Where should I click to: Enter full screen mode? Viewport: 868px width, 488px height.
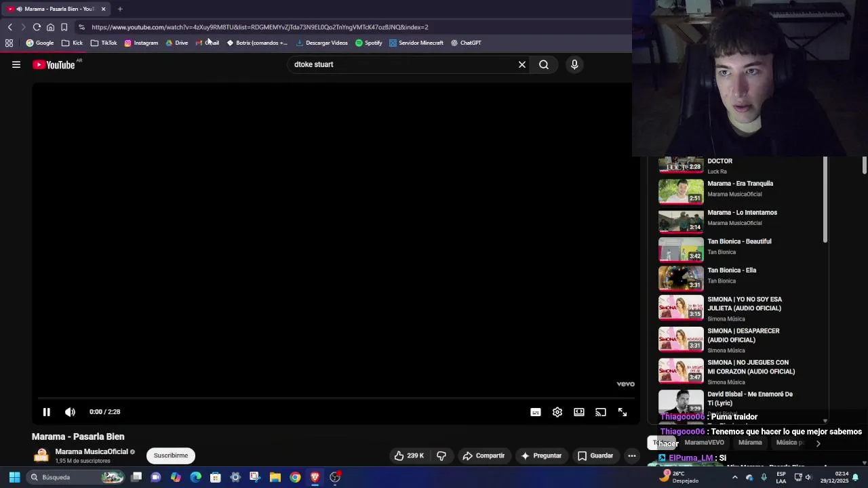tap(623, 412)
